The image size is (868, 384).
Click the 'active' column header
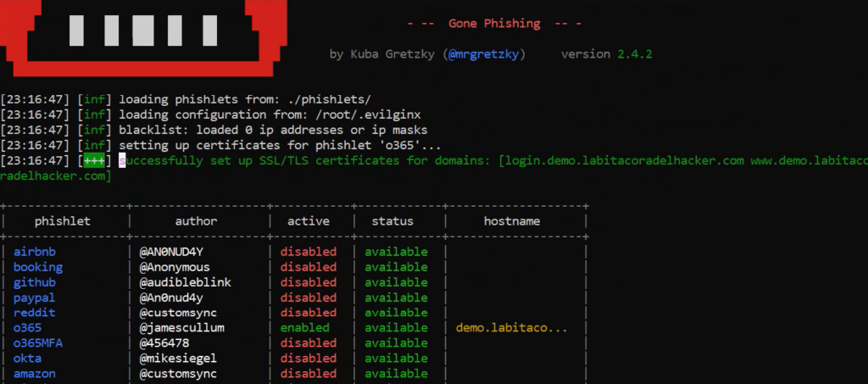point(309,221)
